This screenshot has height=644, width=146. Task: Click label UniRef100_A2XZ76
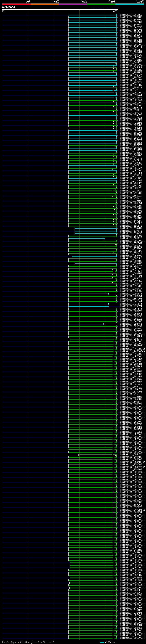click(x=131, y=304)
